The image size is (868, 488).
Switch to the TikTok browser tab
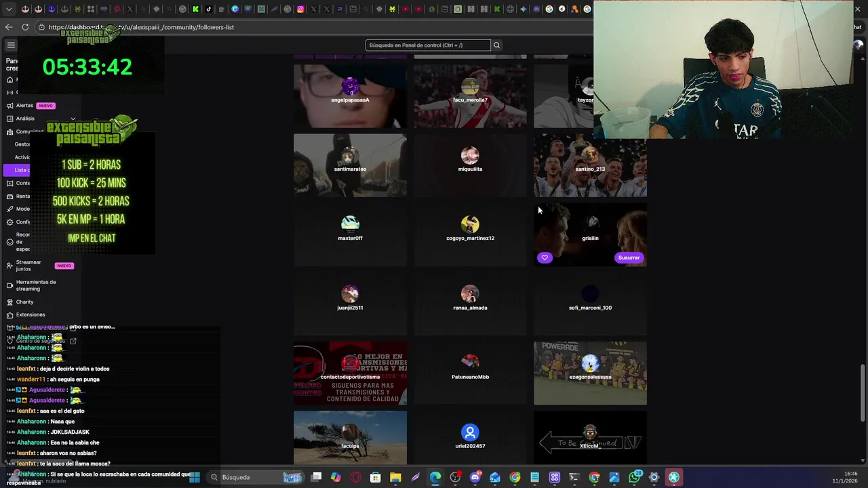point(208,9)
